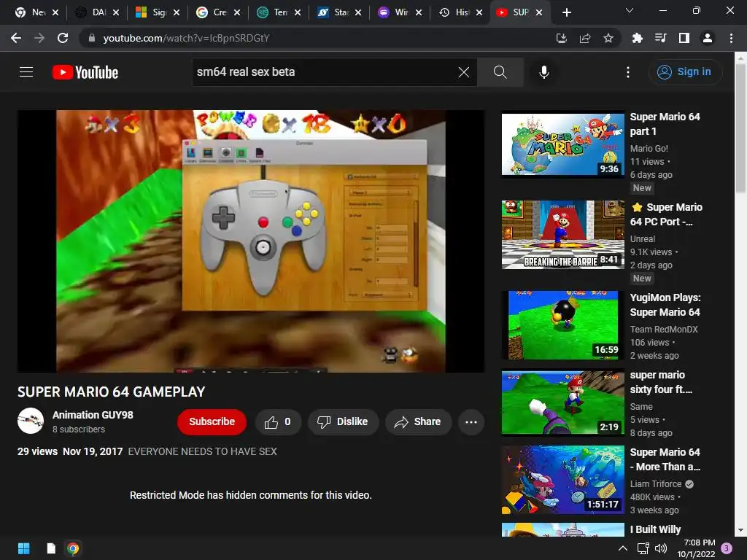Viewport: 747px width, 560px height.
Task: Switch to the Sign in Microsoft tab
Action: click(x=153, y=12)
